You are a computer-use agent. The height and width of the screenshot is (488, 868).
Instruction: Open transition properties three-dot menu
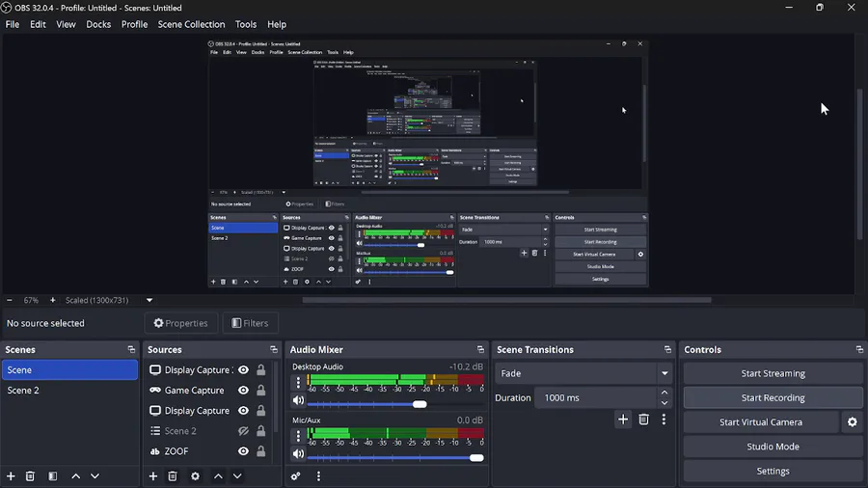coord(664,420)
